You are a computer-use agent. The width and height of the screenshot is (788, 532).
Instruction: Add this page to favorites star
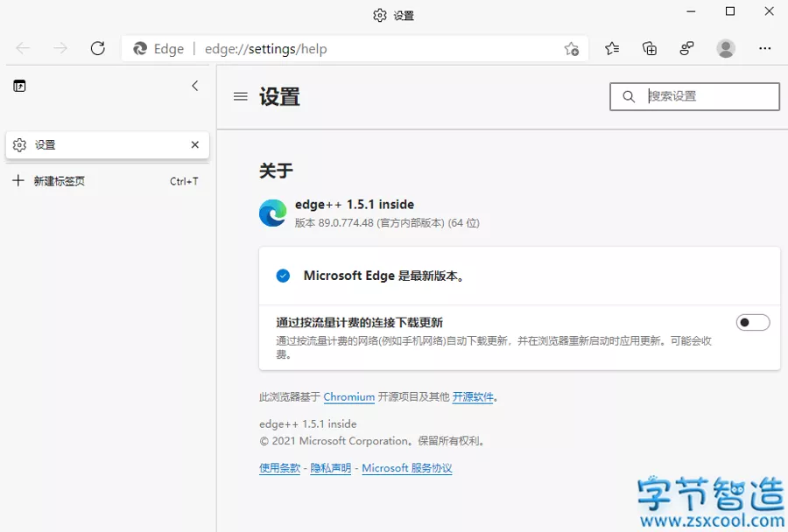click(572, 49)
